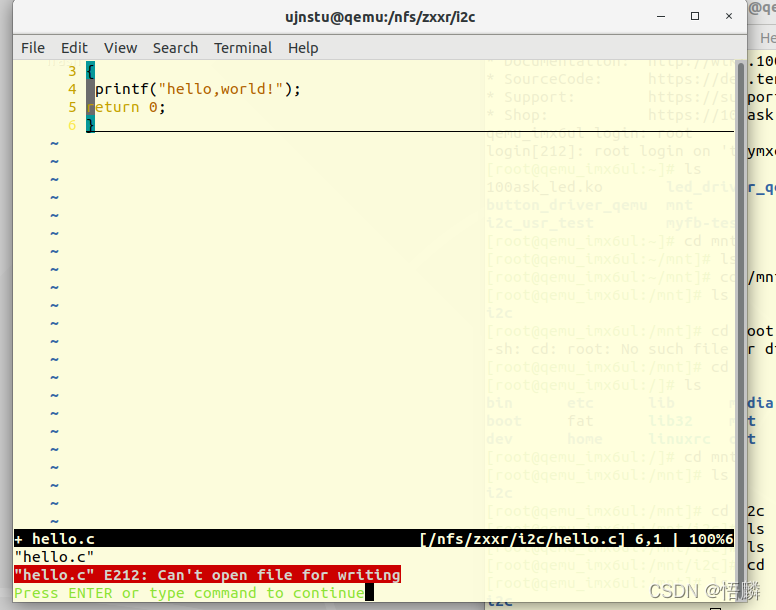Click the 6,1 cursor position indicator
The image size is (776, 610).
(648, 539)
